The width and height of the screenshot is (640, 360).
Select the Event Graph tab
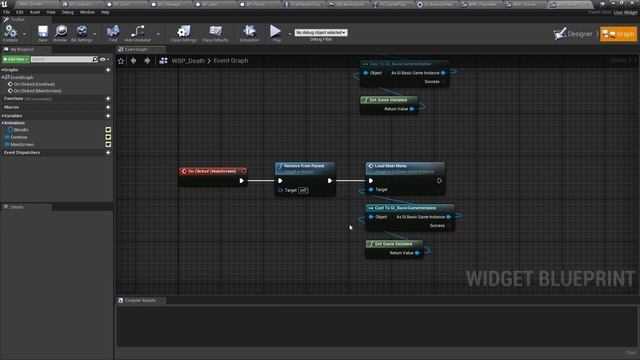pyautogui.click(x=140, y=49)
